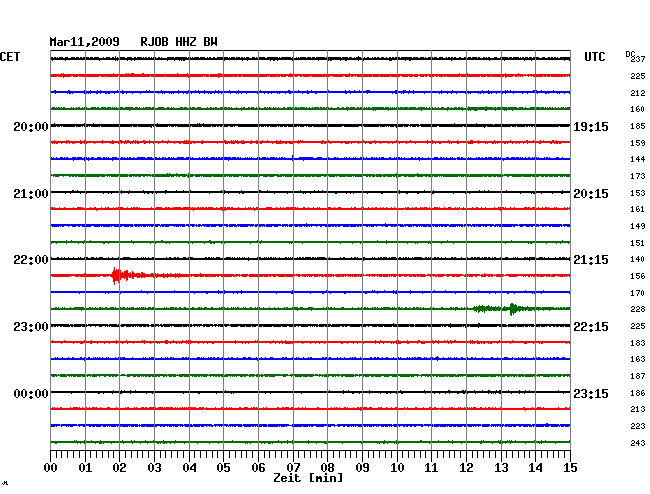Image resolution: width=650 pixels, height=494 pixels.
Task: Click the DC value 140
Action: (638, 259)
